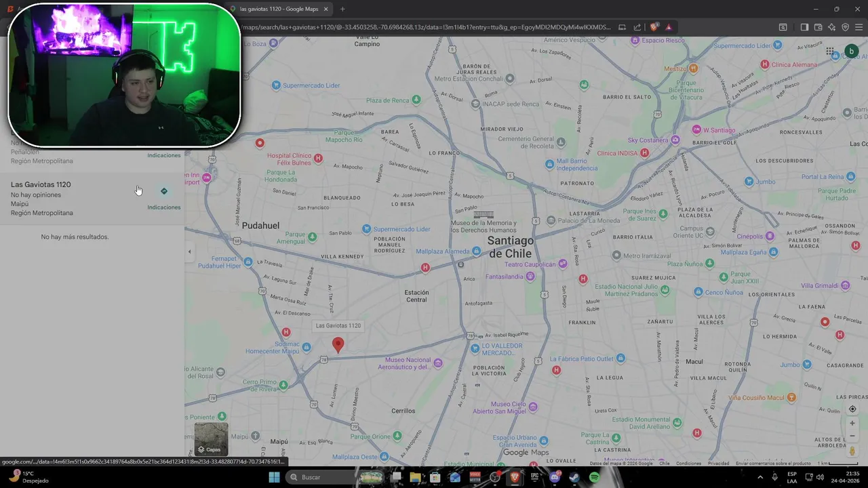Screen dimensions: 868x488
Task: Click the Teatro Caupolicán marker
Action: pyautogui.click(x=562, y=264)
